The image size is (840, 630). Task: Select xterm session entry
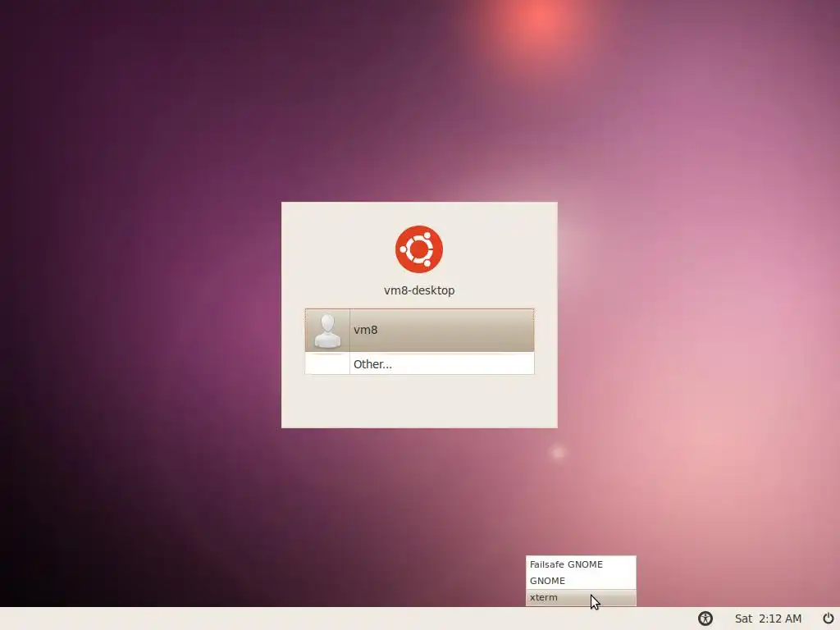click(581, 597)
